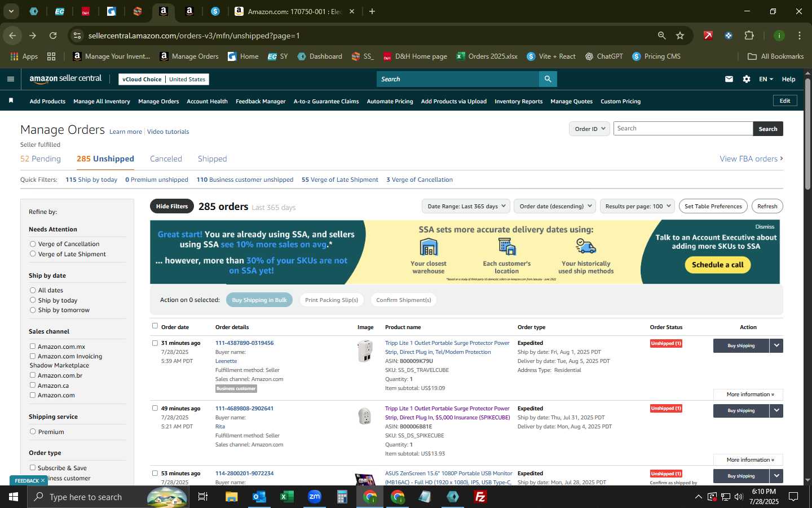Open order 114-2800201-9072234 link

point(244,473)
